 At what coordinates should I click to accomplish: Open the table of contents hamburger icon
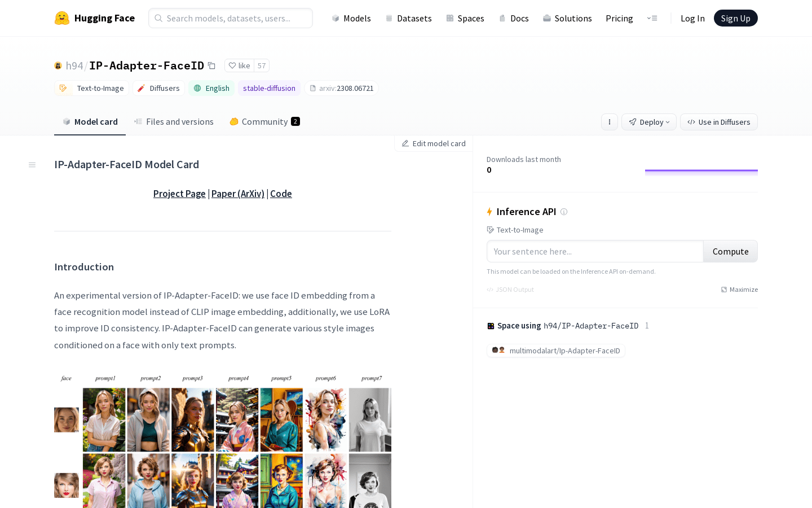pos(32,164)
